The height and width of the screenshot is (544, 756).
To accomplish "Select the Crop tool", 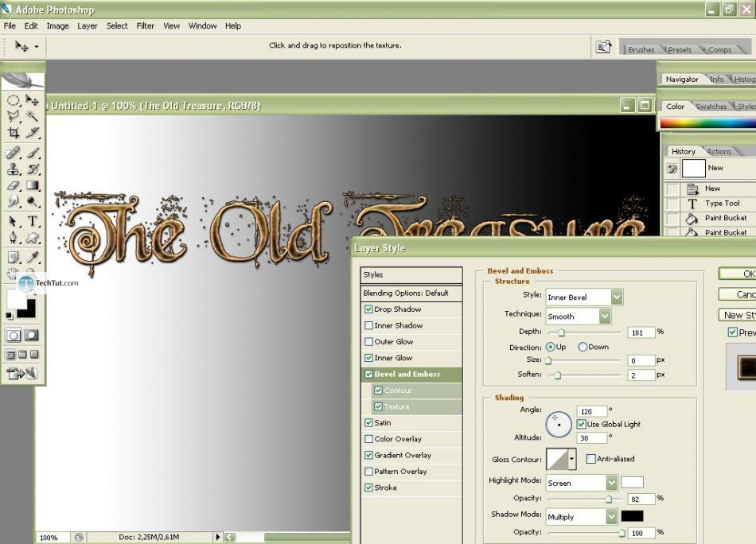I will coord(14,133).
